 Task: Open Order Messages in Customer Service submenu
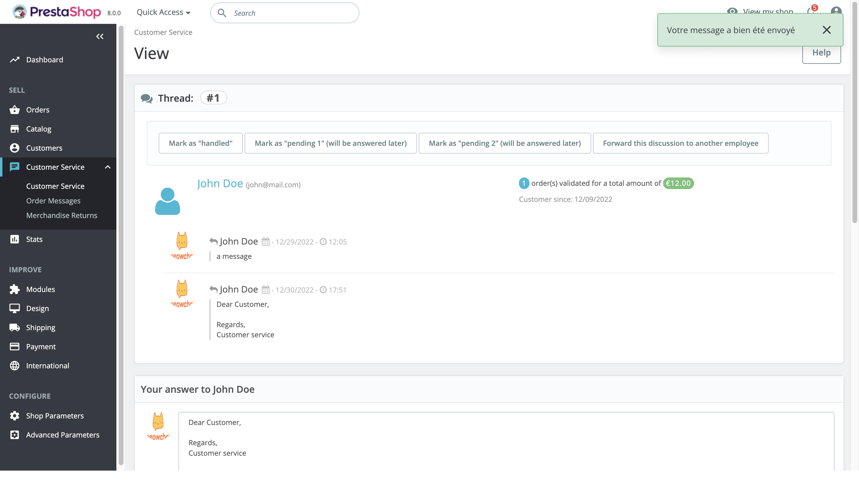click(53, 201)
